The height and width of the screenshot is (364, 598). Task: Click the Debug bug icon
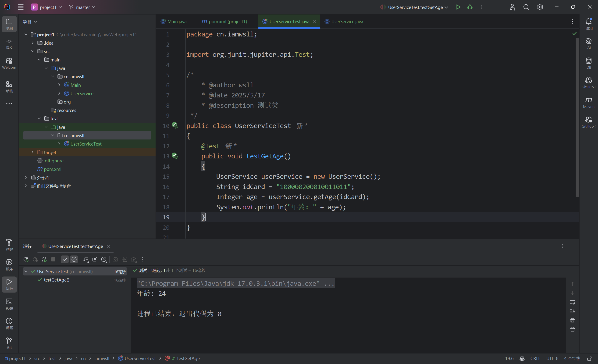tap(470, 7)
